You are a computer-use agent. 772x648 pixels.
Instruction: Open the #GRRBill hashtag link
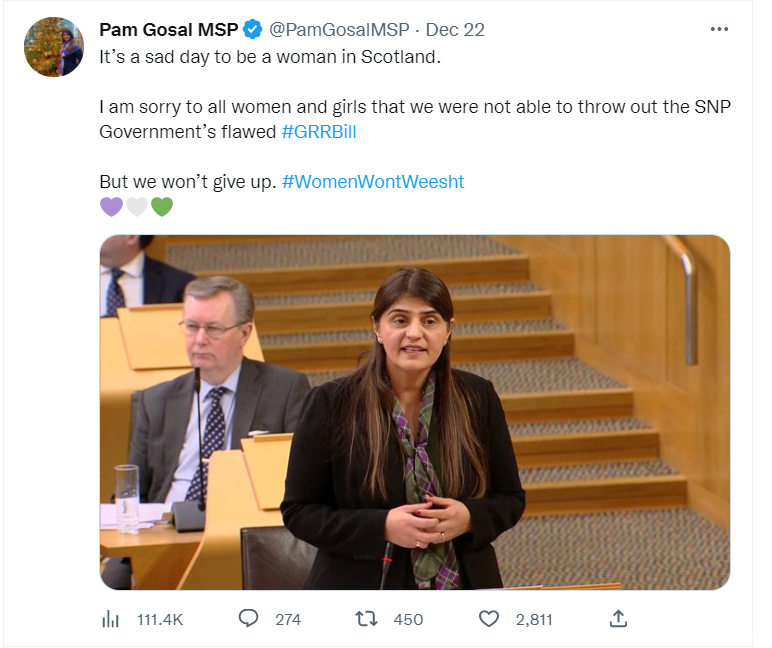click(319, 132)
